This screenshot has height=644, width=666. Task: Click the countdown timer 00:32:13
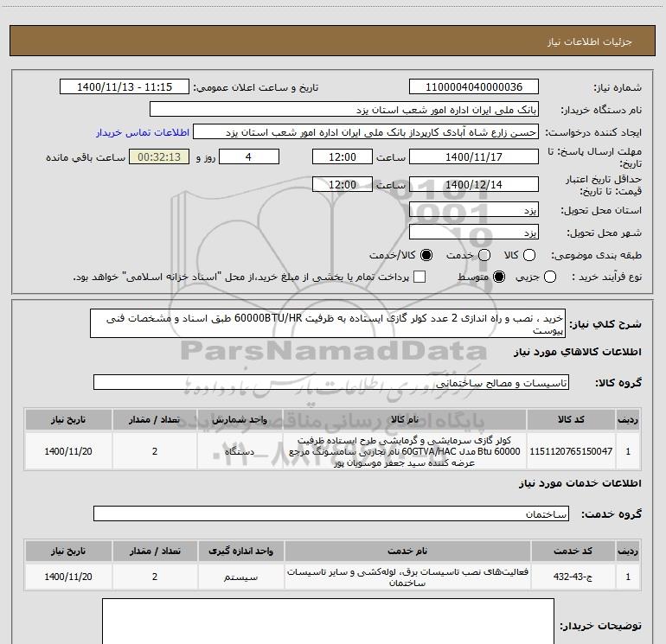click(x=159, y=156)
